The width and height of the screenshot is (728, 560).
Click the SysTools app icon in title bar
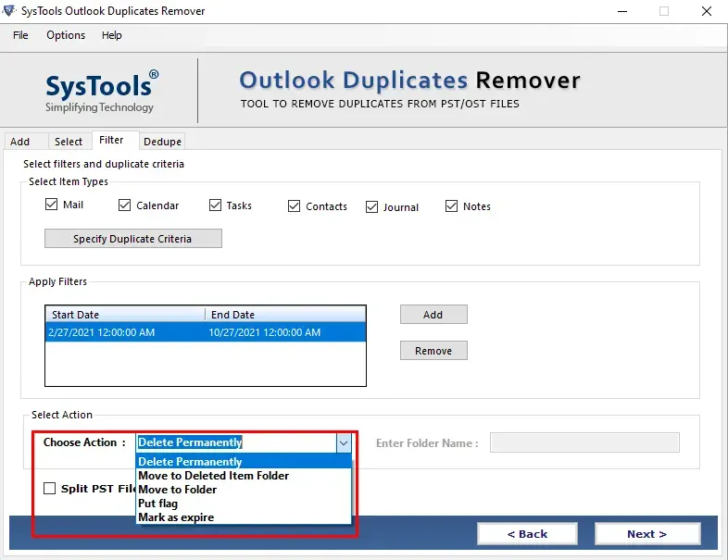9,10
